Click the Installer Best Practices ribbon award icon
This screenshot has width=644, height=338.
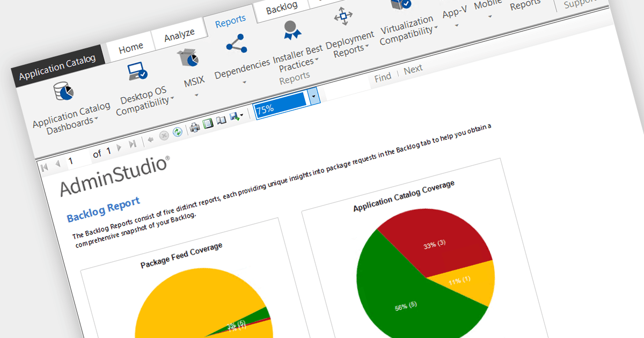click(291, 31)
